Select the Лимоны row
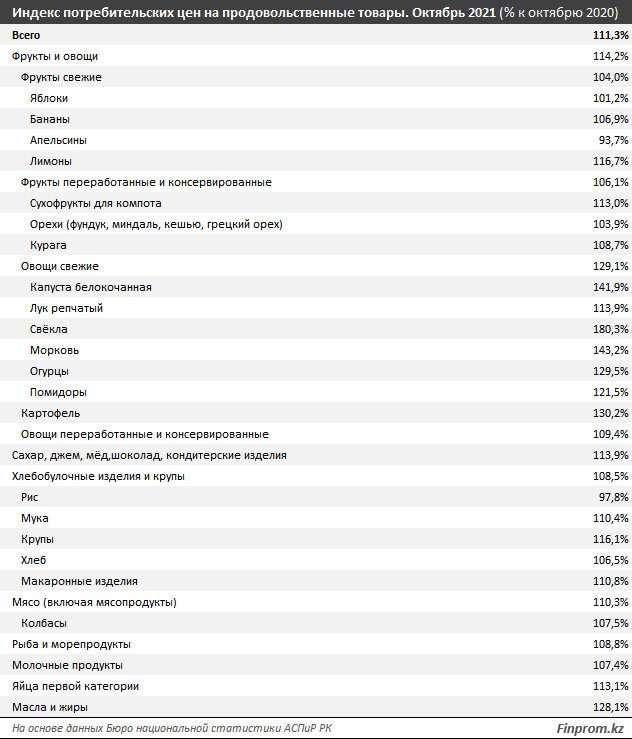 [316, 161]
